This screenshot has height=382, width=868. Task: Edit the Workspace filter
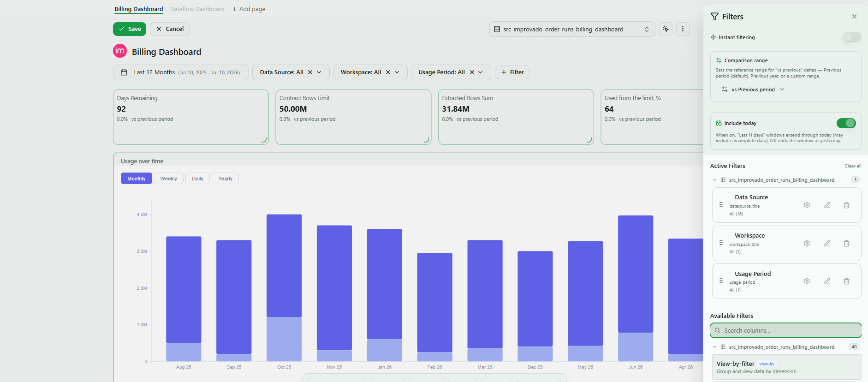tap(826, 244)
